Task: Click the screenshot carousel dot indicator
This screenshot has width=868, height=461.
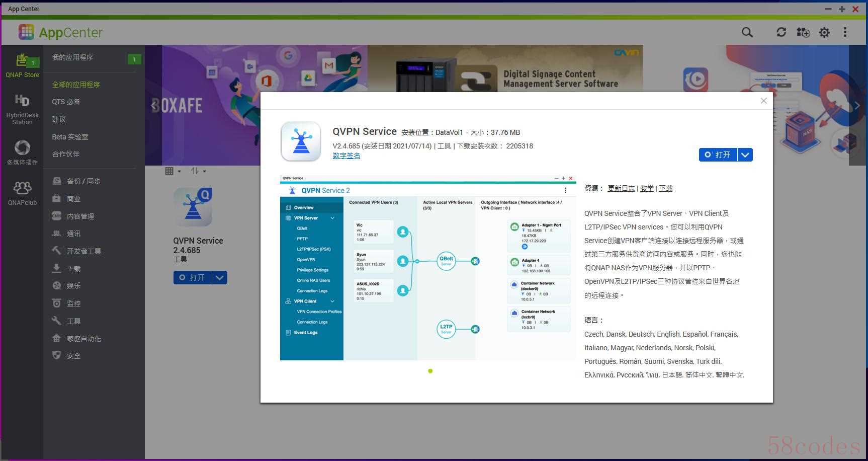Action: click(x=430, y=371)
